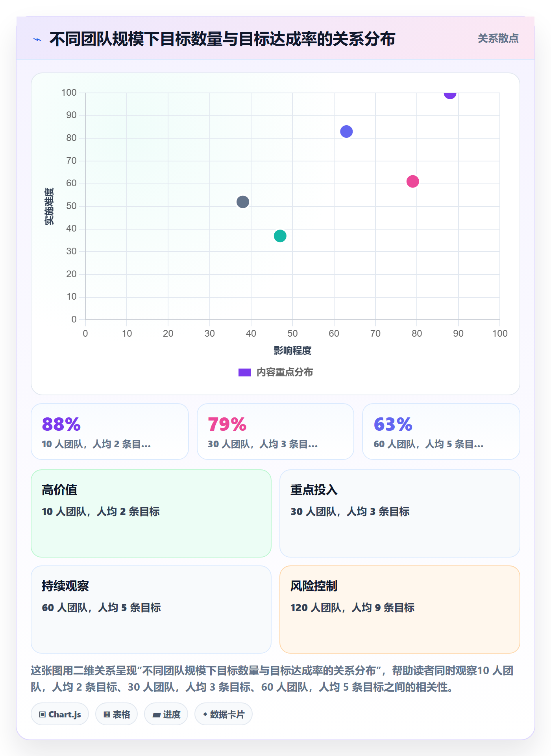Click the pink scatter point near 79

pyautogui.click(x=412, y=182)
